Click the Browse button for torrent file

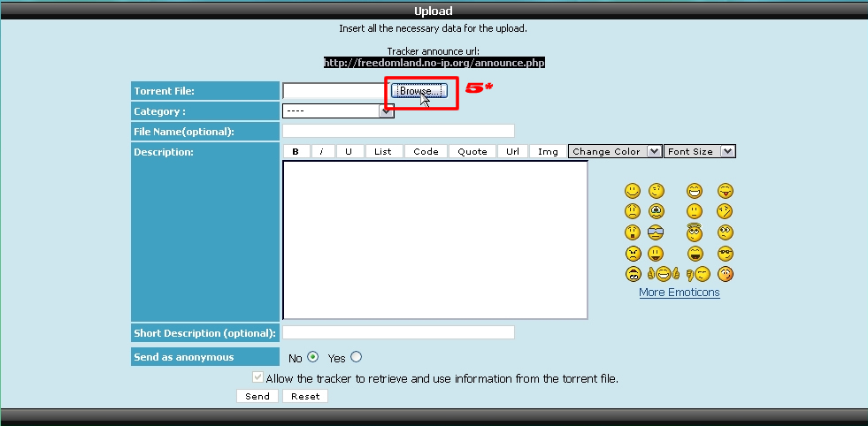point(419,91)
